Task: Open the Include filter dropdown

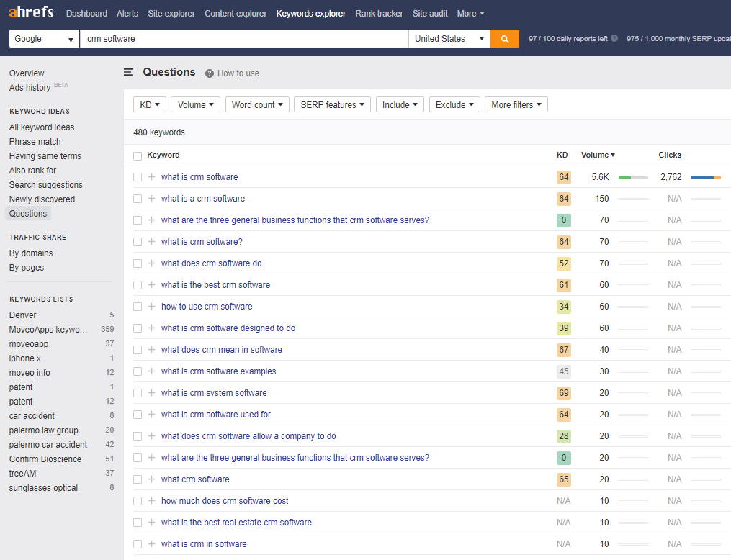Action: pos(400,105)
